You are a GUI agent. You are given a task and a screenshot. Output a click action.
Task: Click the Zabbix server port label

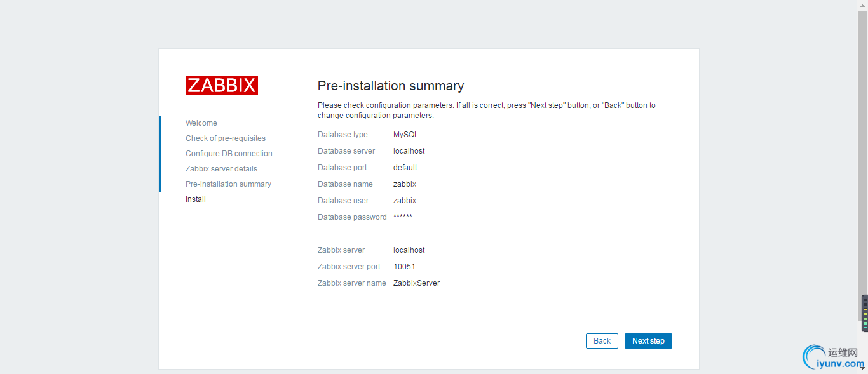(349, 267)
